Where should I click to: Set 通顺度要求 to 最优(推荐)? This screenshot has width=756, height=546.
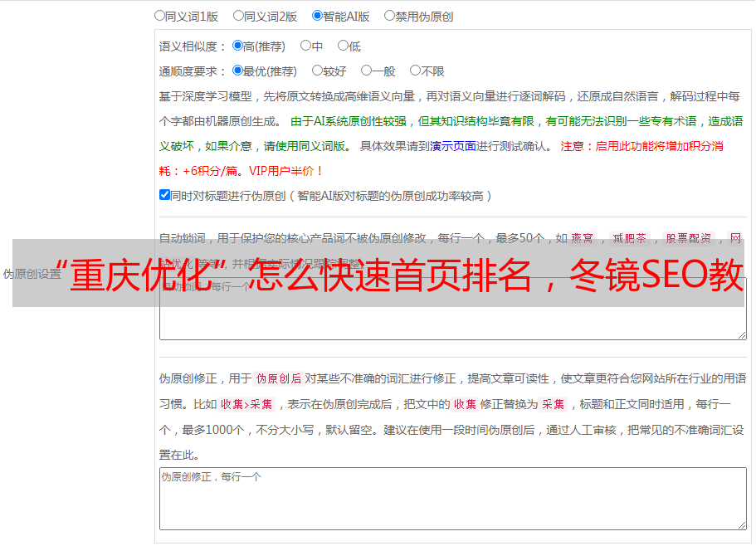237,71
